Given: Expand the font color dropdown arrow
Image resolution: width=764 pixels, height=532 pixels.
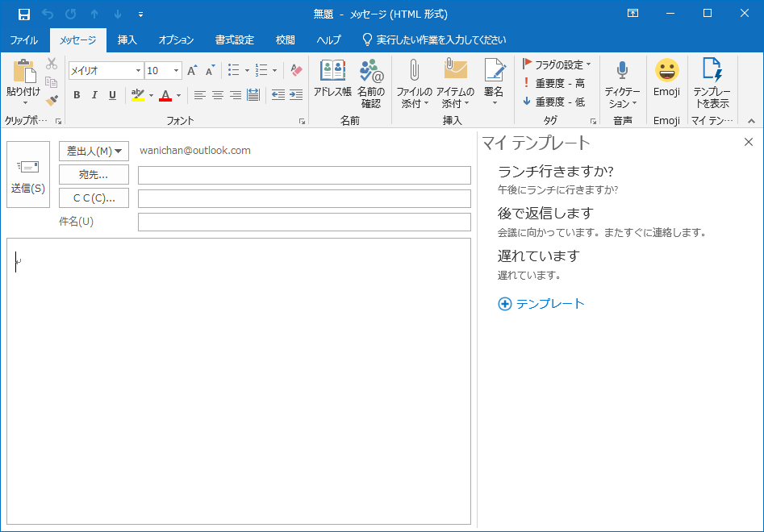Looking at the screenshot, I should 179,95.
